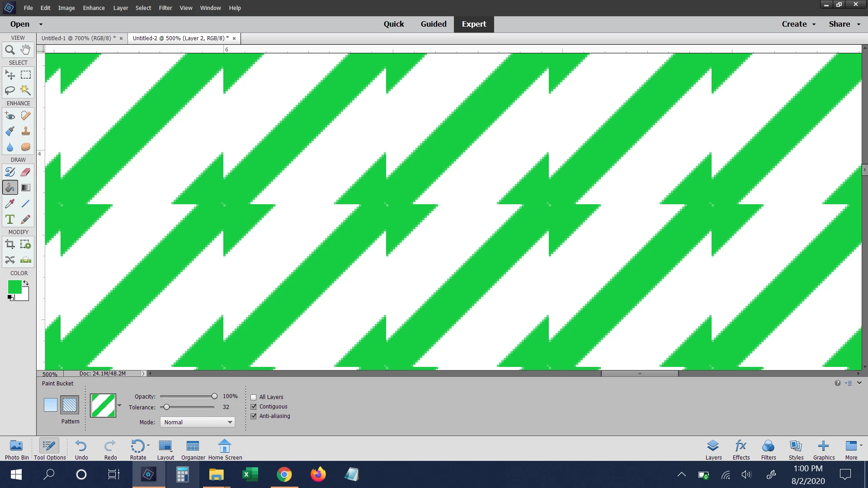Uncheck the Contiguous option
868x488 pixels.
(254, 407)
